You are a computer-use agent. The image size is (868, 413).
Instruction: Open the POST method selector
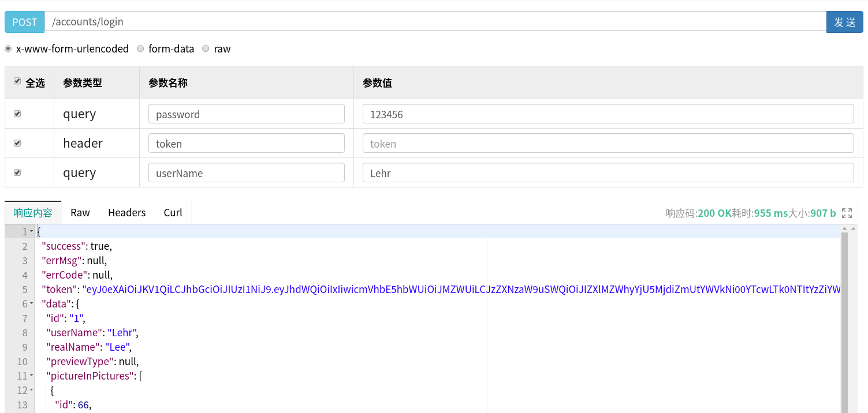pyautogui.click(x=25, y=22)
